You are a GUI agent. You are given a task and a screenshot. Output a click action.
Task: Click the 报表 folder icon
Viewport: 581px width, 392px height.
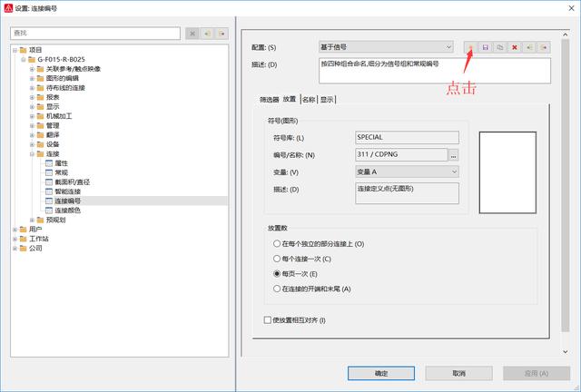[x=40, y=97]
